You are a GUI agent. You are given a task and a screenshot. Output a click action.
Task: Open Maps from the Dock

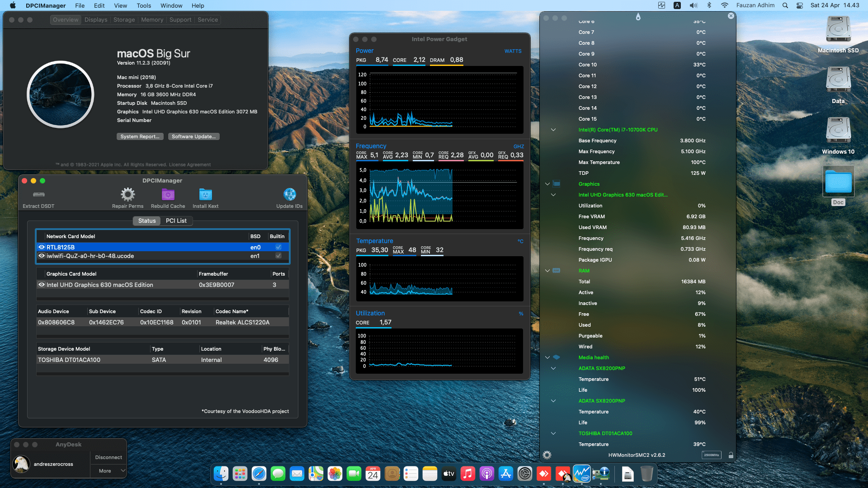point(316,474)
